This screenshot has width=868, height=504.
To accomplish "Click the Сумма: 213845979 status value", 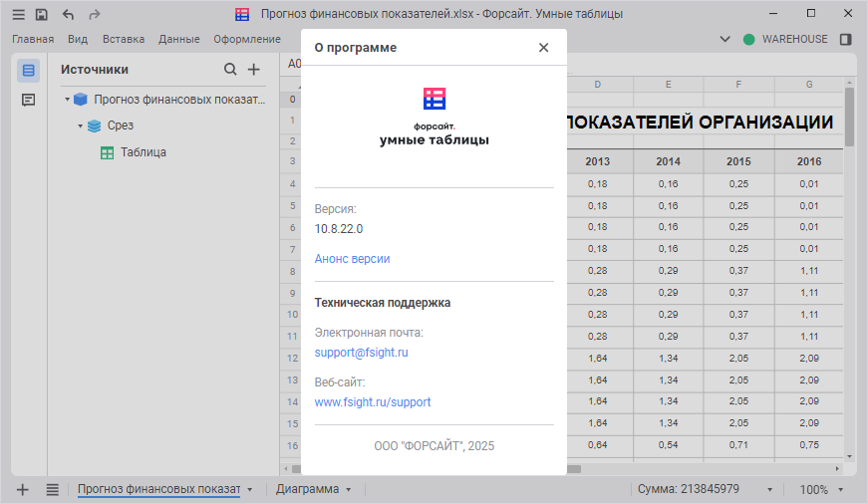I will (688, 489).
